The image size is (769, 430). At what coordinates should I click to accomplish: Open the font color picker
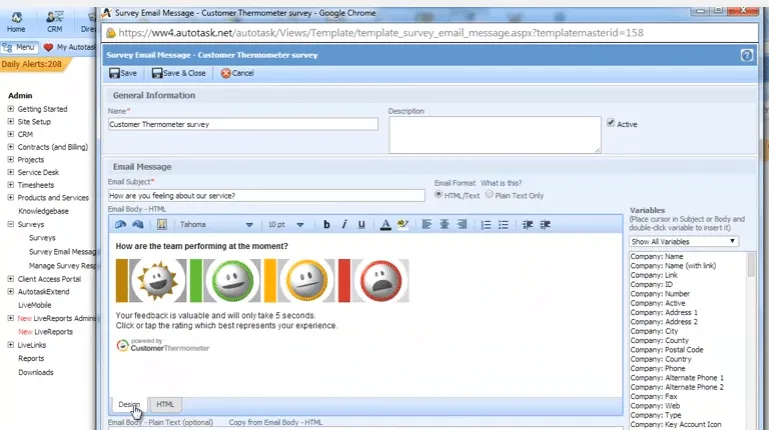pyautogui.click(x=385, y=225)
